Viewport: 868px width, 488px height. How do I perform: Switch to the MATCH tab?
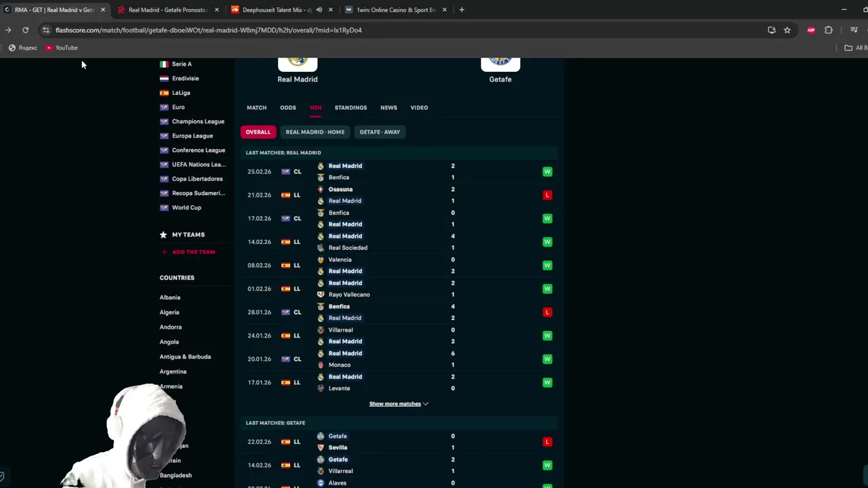256,108
